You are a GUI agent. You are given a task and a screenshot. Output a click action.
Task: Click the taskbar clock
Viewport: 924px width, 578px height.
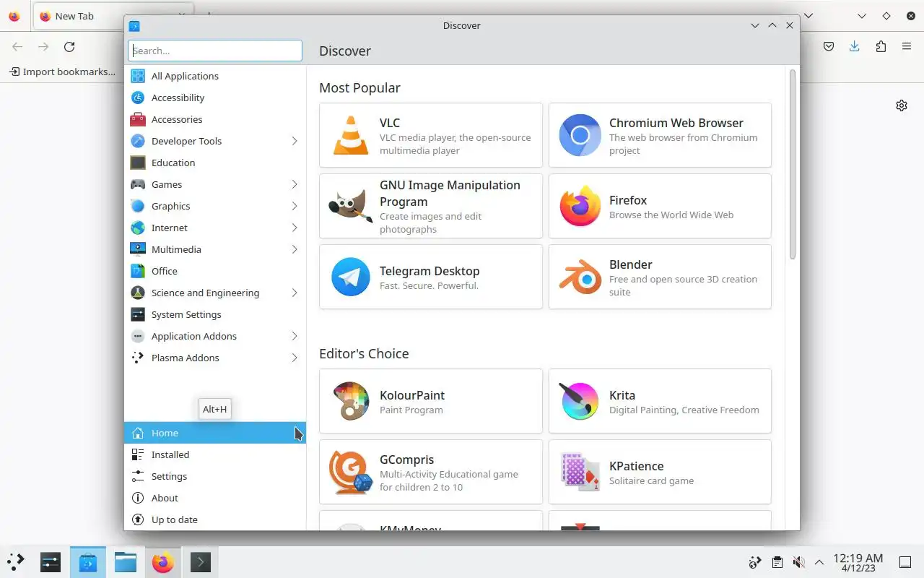pos(858,562)
